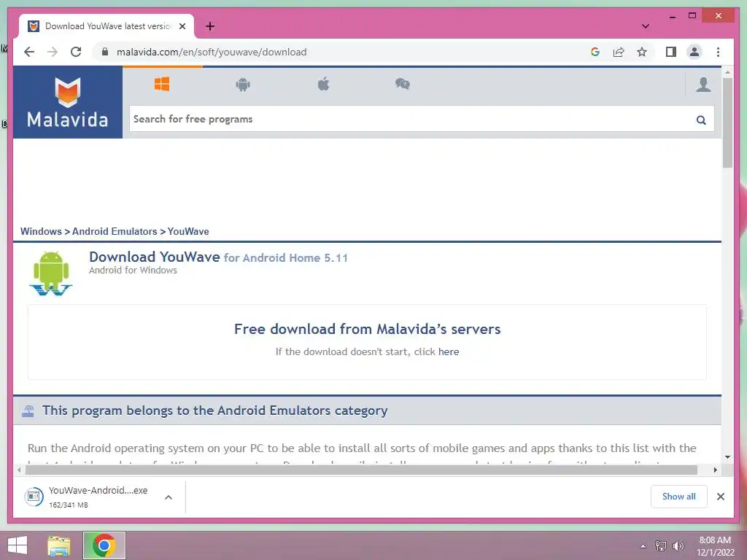Close the Download YouWave tab
Screen dimensions: 747x560
point(182,26)
